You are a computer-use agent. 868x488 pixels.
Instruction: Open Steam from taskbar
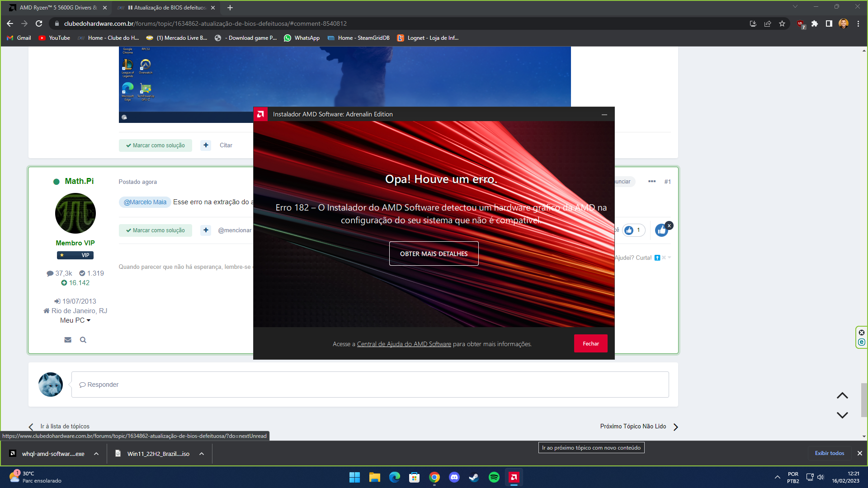[474, 477]
